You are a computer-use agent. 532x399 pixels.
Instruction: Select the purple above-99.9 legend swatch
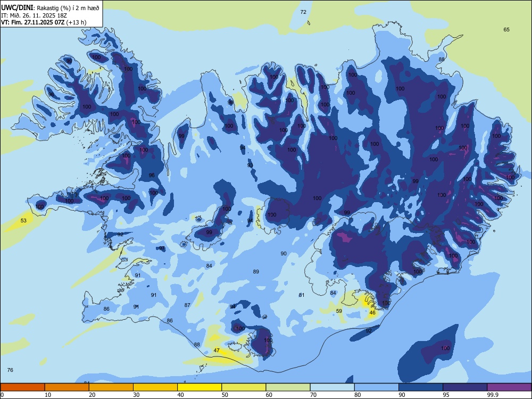[x=509, y=387]
